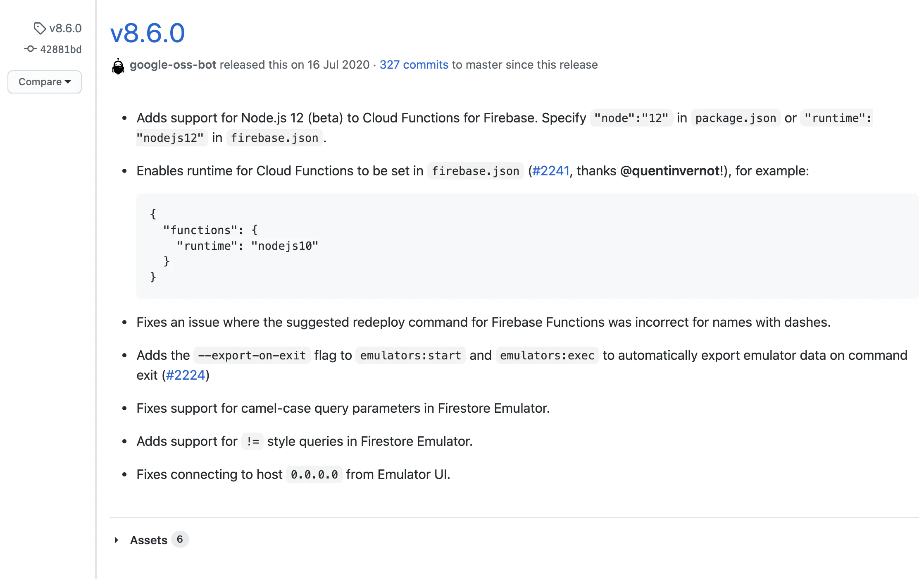Click the --export-on-exit flag code

point(252,356)
